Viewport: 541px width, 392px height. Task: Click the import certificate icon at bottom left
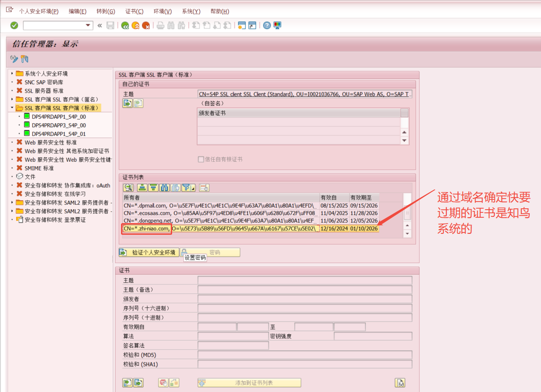[128, 383]
